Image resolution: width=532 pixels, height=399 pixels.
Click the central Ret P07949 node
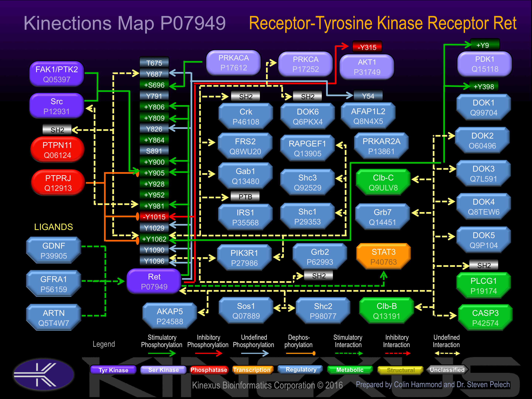[x=154, y=281]
